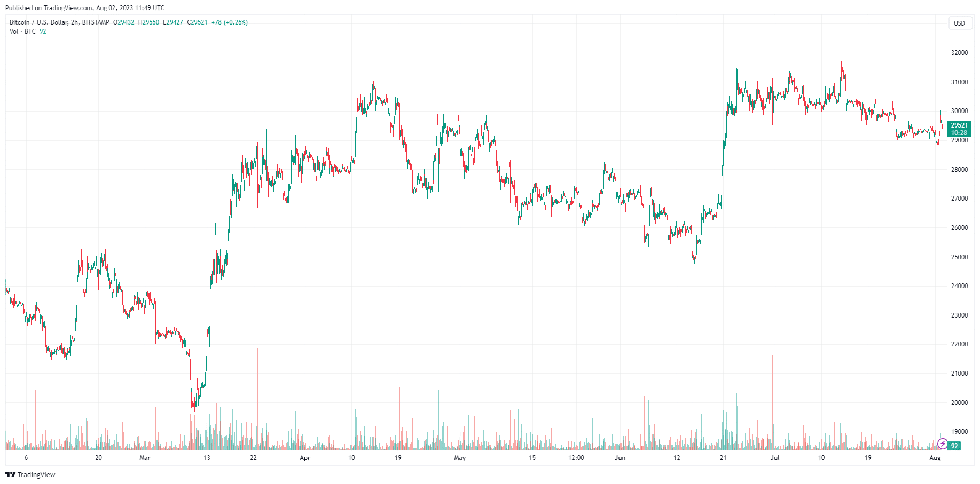
Task: Click the volume value 92 in the legend
Action: tap(43, 31)
